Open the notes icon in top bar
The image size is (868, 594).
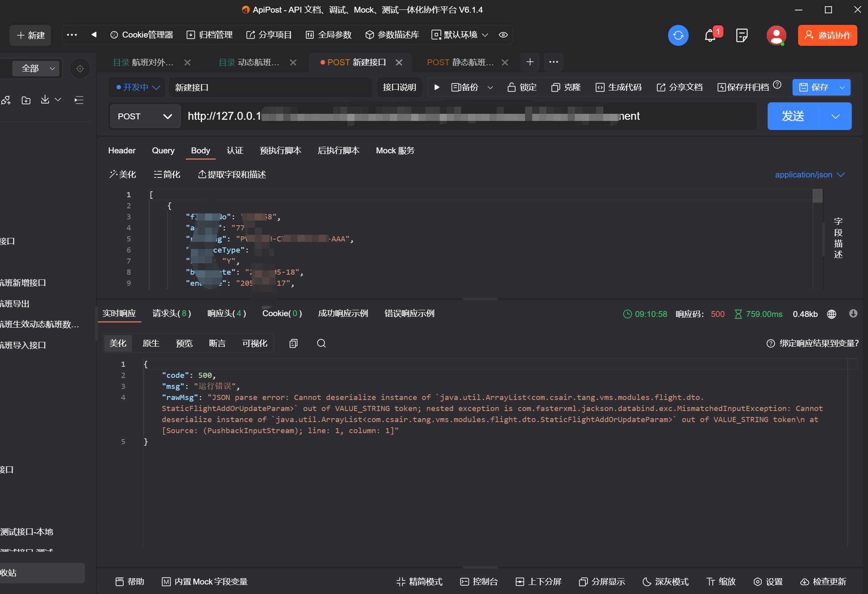click(x=742, y=36)
